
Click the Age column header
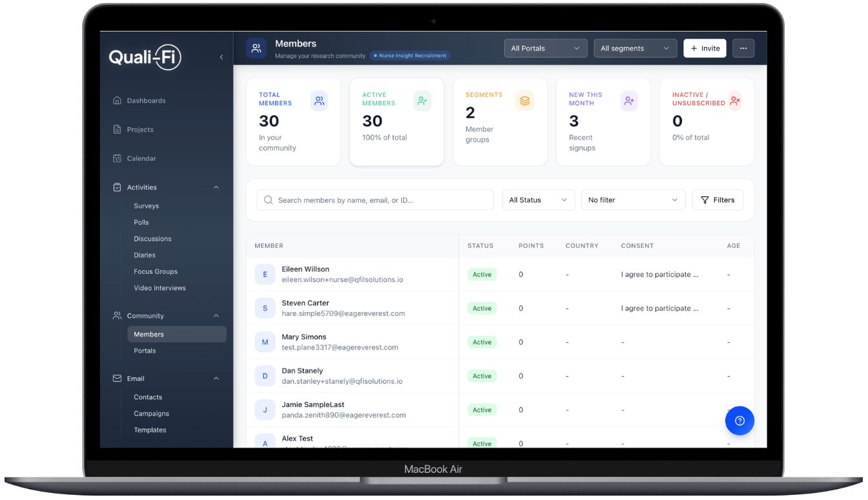(734, 246)
